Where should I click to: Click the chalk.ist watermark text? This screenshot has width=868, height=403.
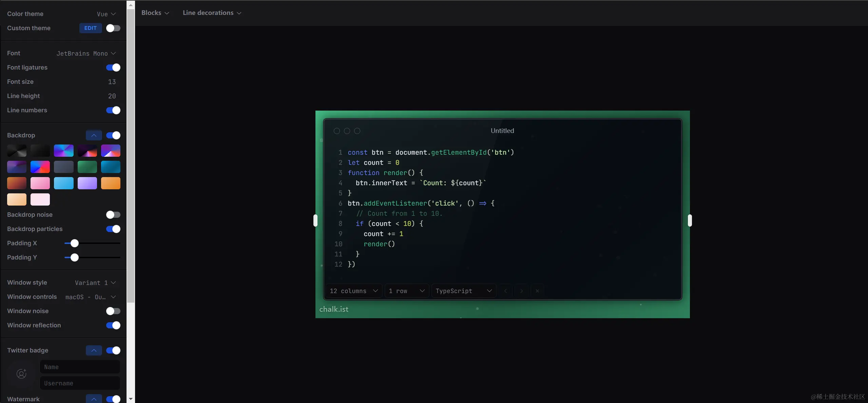[334, 309]
